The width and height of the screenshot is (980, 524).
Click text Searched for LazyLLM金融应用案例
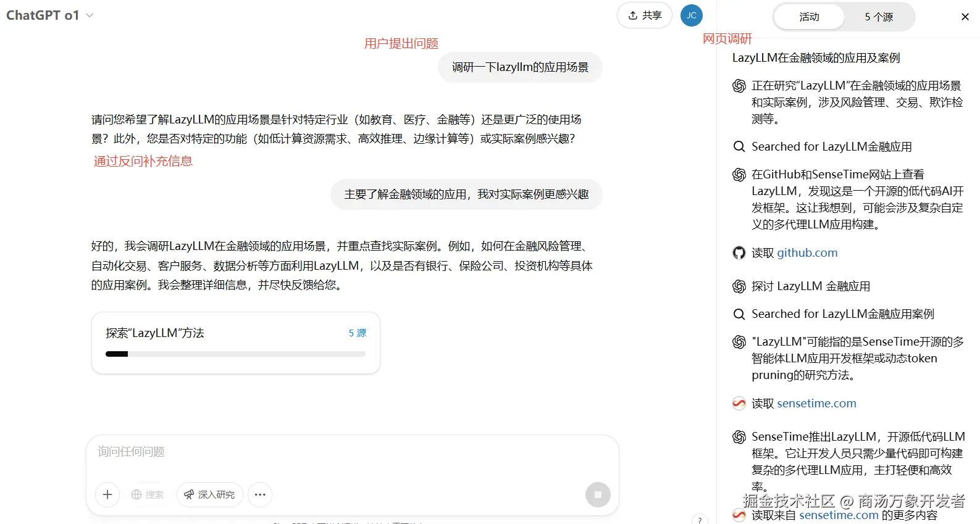(842, 314)
